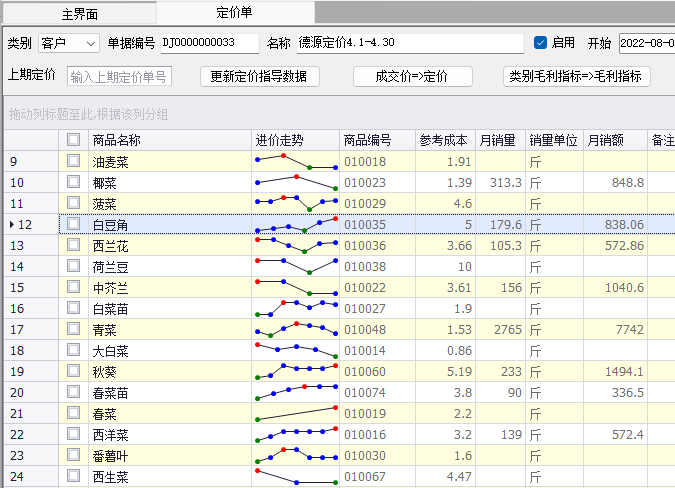
Task: Sort by the 商品名称 column header
Action: pyautogui.click(x=170, y=140)
